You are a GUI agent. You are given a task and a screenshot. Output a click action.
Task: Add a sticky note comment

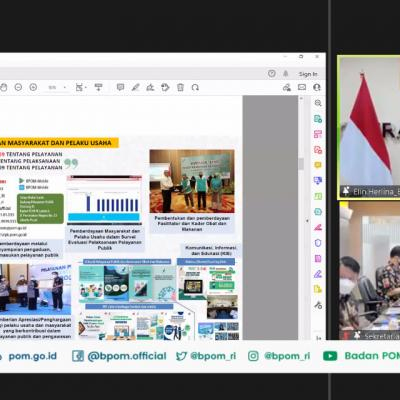(x=120, y=87)
